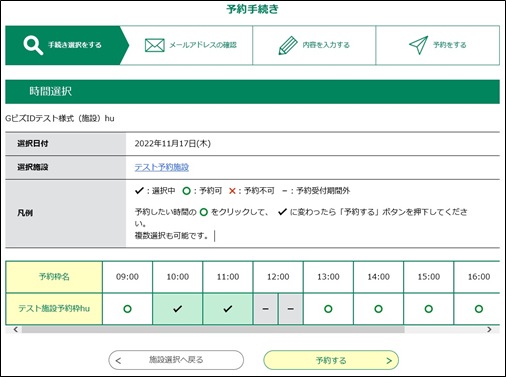Deselect the checked 10:00 time slot

178,309
